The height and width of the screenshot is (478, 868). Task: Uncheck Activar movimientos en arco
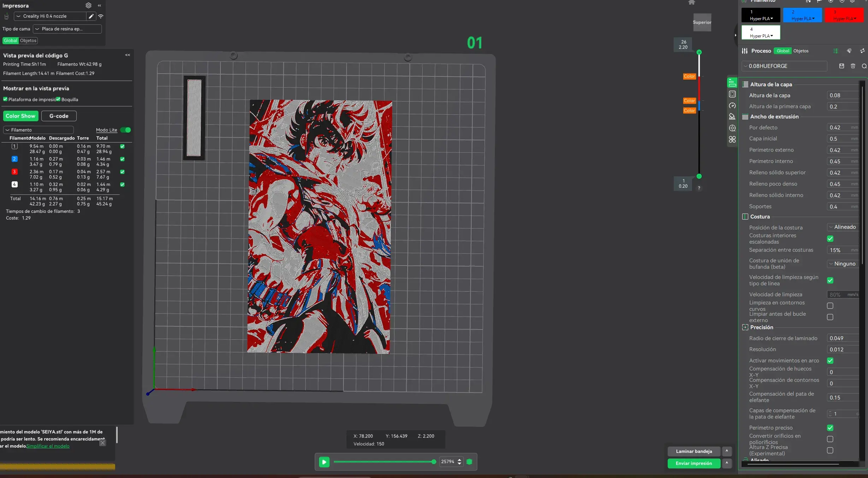coord(830,361)
